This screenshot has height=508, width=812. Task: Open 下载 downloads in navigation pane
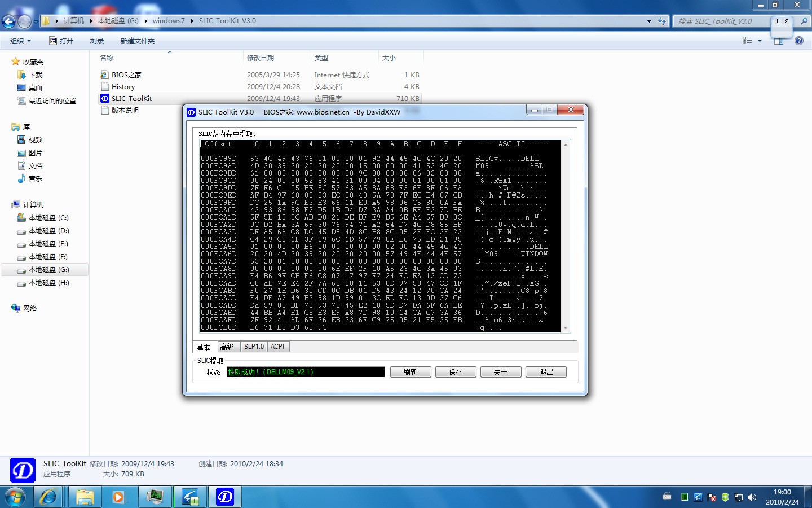tap(36, 75)
